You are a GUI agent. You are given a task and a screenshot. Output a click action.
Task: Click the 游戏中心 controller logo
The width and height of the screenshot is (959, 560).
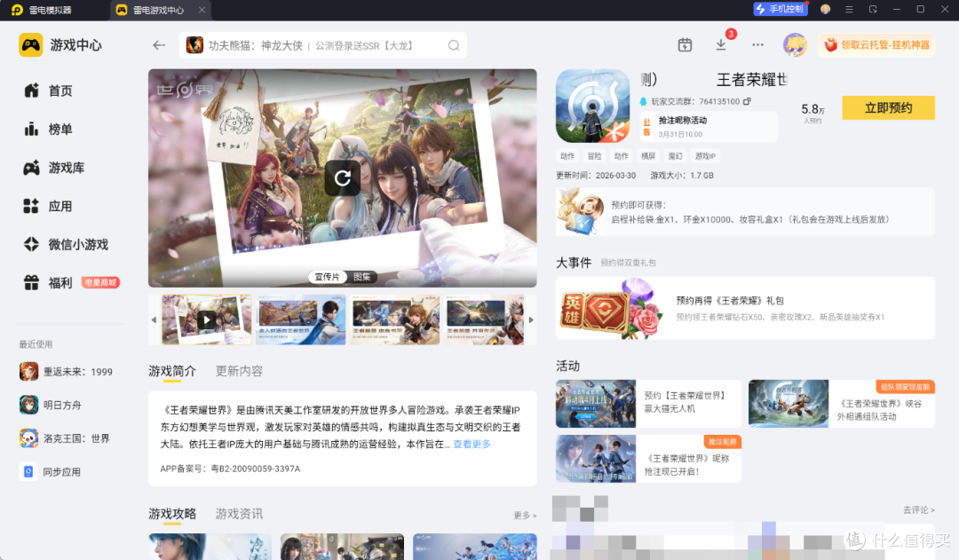tap(30, 44)
